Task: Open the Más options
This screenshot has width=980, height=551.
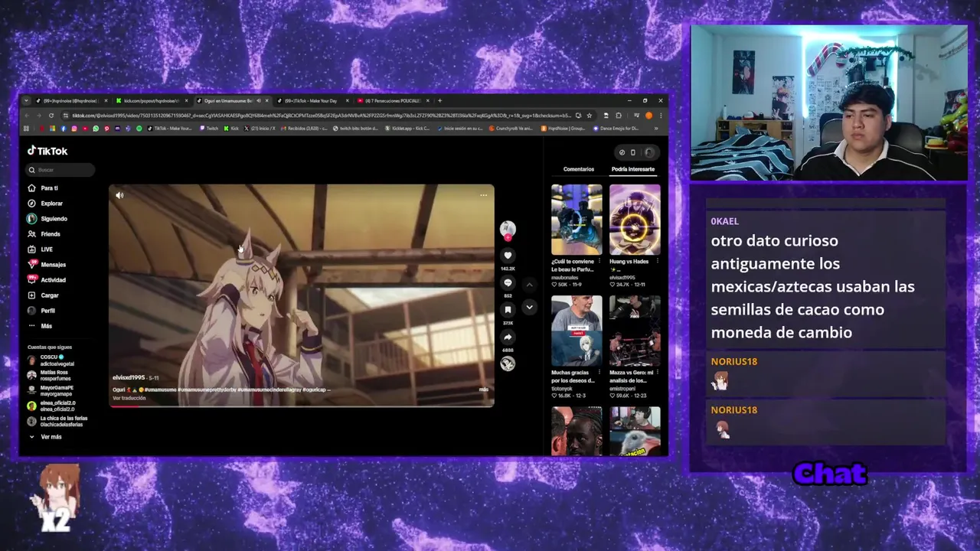Action: pos(40,326)
